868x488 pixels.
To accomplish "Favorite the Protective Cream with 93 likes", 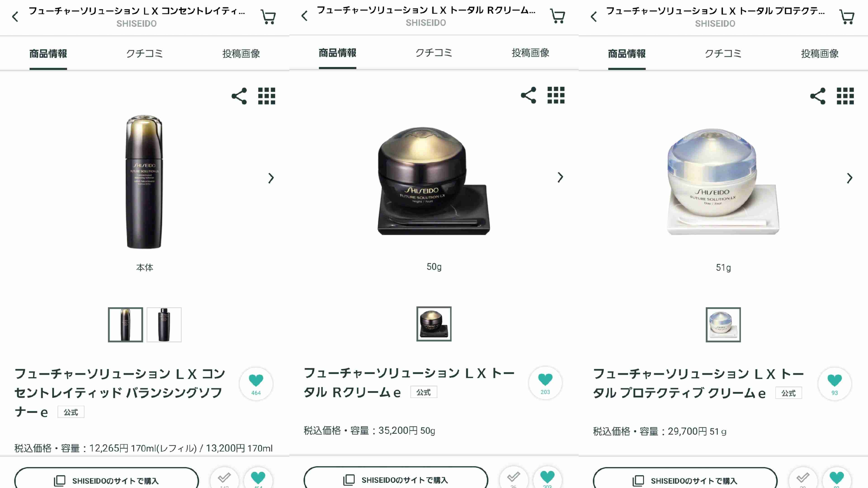I will click(x=835, y=384).
